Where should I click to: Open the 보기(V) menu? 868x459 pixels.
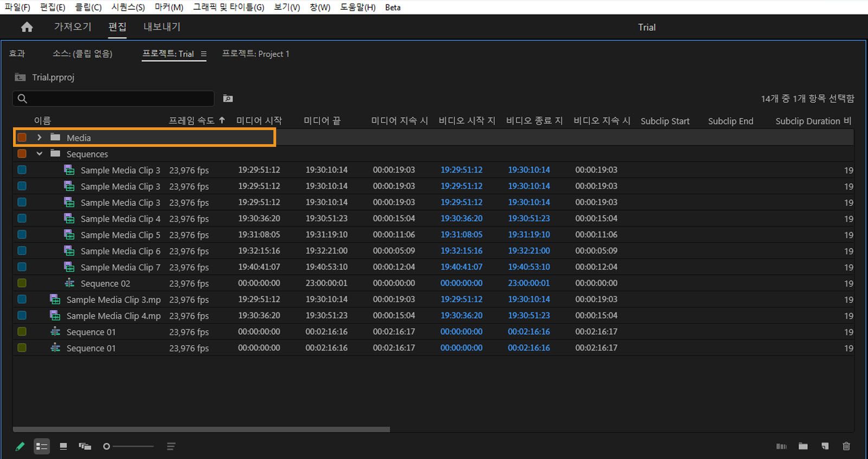(287, 7)
